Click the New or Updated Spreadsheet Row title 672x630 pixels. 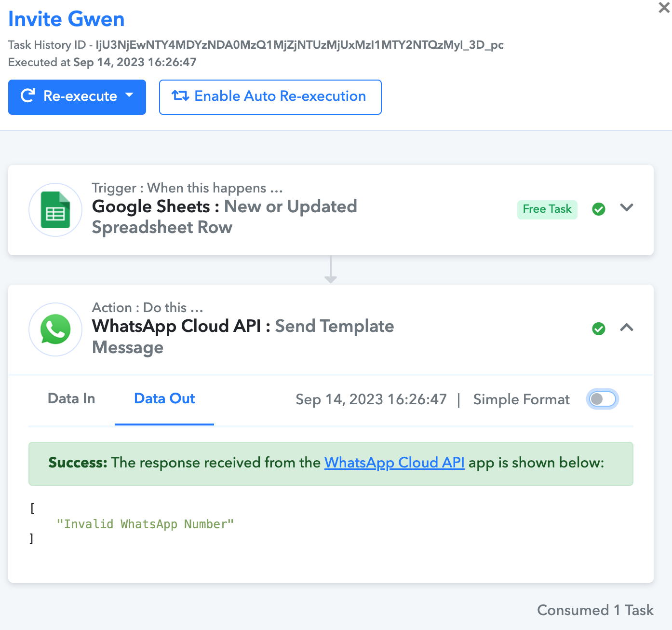225,217
